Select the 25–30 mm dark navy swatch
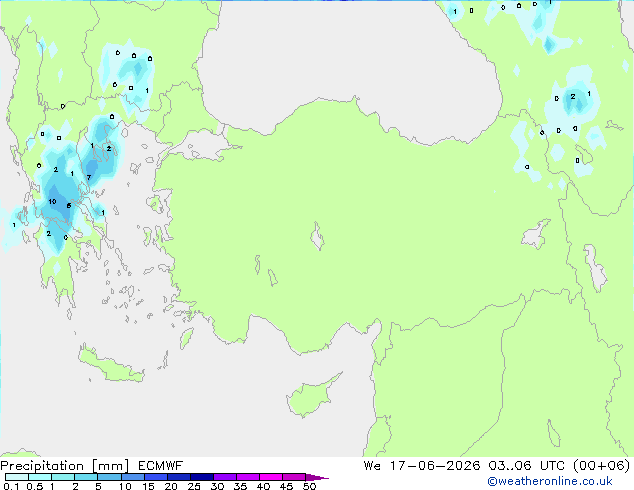The width and height of the screenshot is (634, 490). tap(202, 477)
